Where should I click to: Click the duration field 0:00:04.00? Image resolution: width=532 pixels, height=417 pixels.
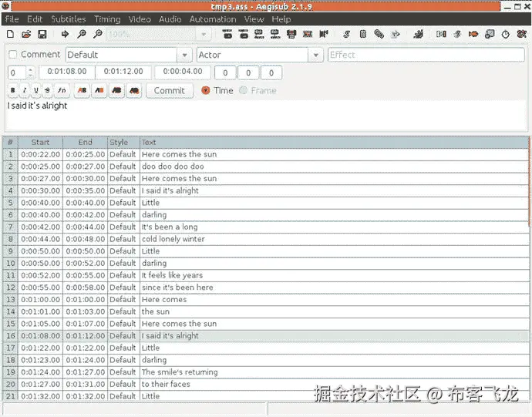click(183, 72)
